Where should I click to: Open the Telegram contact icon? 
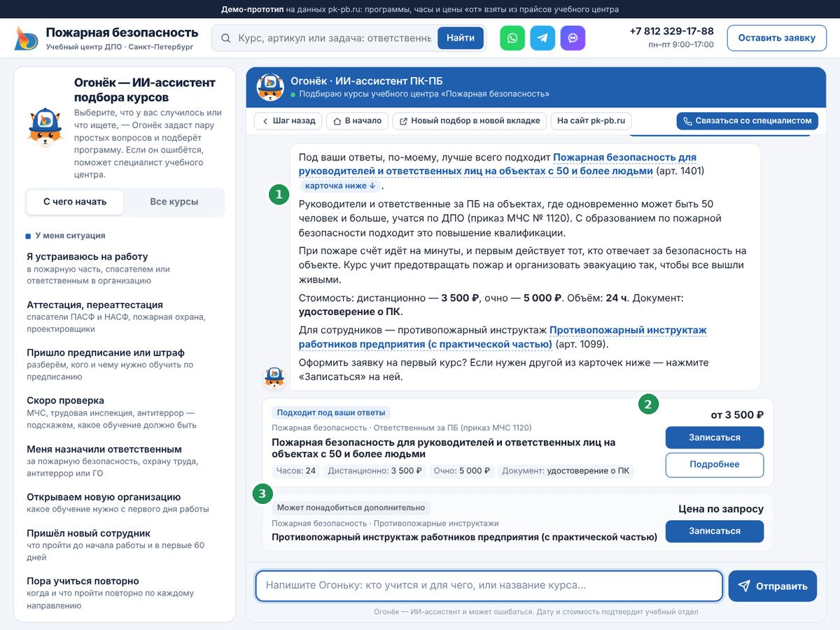point(542,38)
